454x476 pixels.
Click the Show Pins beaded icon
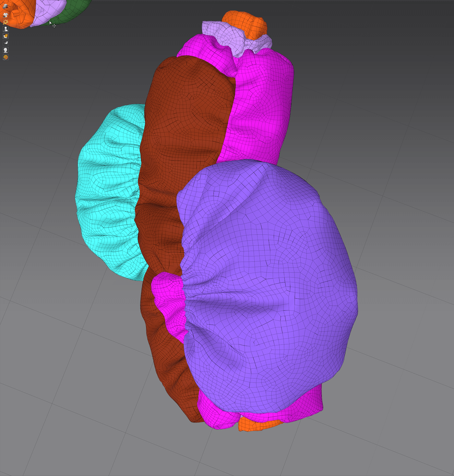[6, 22]
